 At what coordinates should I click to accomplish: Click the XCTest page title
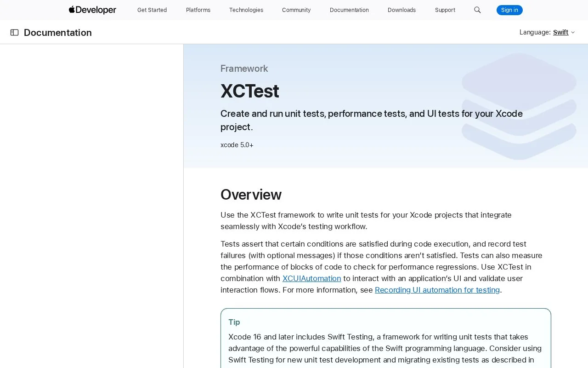click(249, 91)
